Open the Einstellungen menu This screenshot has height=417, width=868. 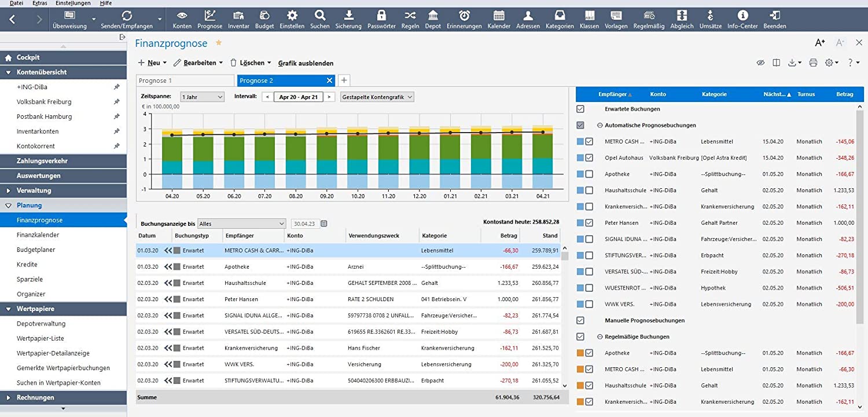pos(73,3)
